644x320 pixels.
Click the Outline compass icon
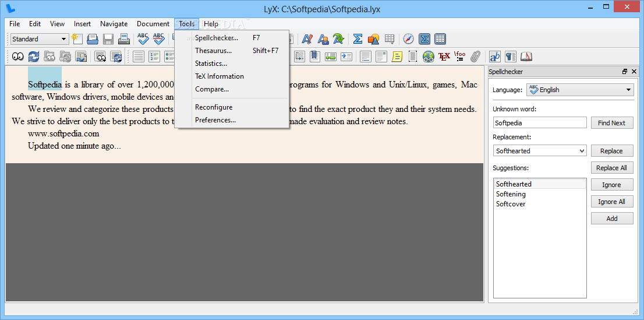408,39
